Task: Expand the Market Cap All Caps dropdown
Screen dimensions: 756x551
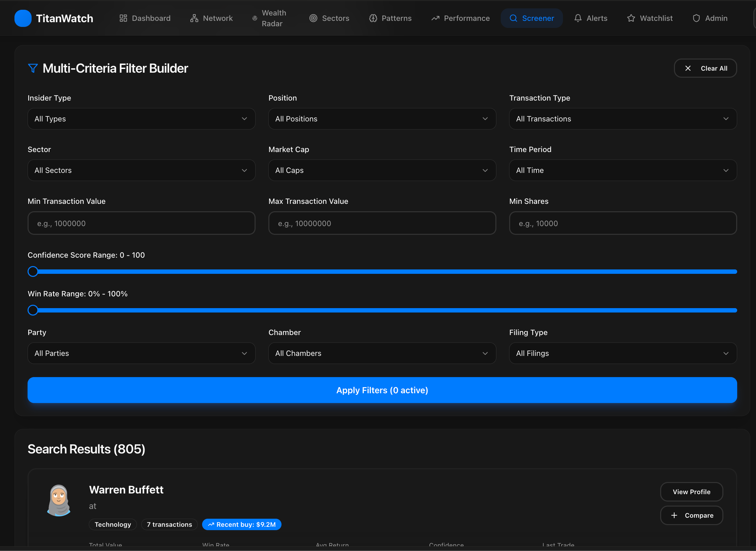Action: tap(382, 170)
